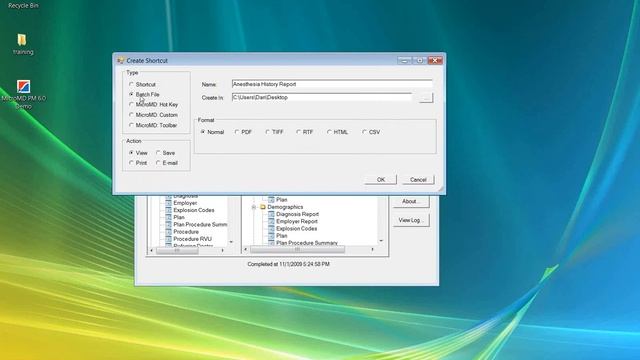Set action to Save
The height and width of the screenshot is (360, 640).
[165, 153]
